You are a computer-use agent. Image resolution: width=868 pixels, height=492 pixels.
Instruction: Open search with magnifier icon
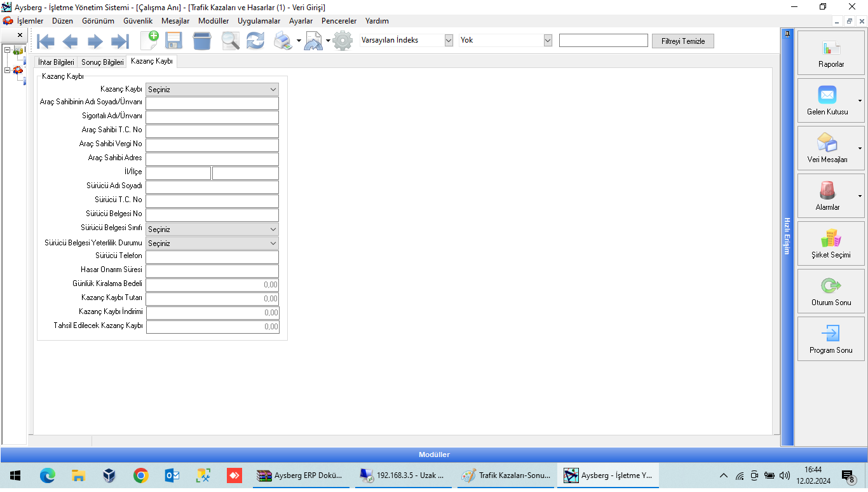pos(230,41)
